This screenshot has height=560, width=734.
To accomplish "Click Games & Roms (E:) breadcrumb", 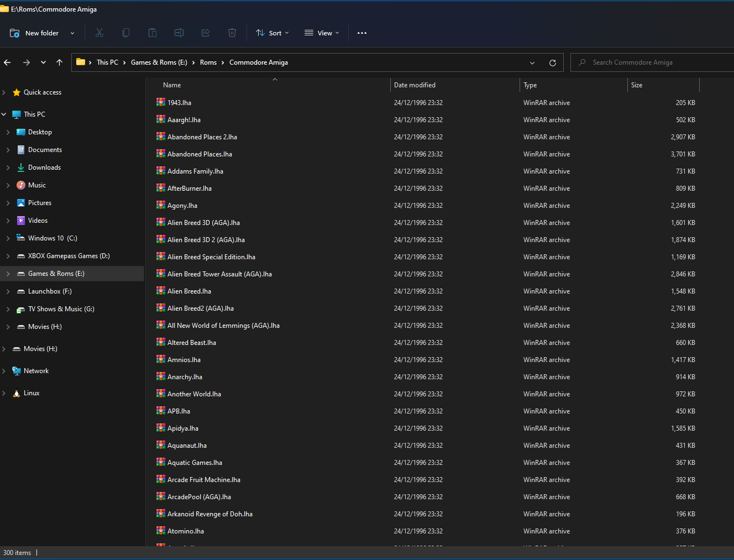I will pos(159,62).
